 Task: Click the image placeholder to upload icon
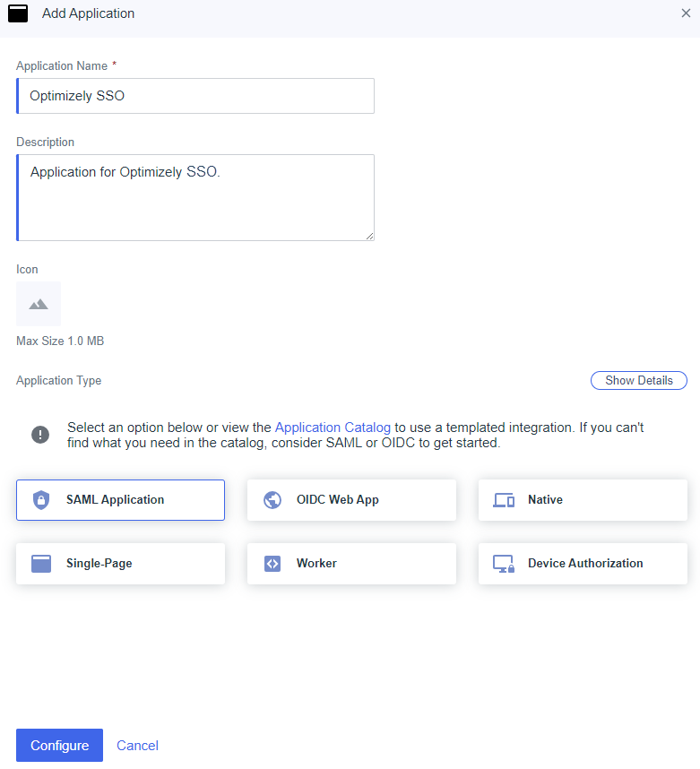click(x=39, y=304)
